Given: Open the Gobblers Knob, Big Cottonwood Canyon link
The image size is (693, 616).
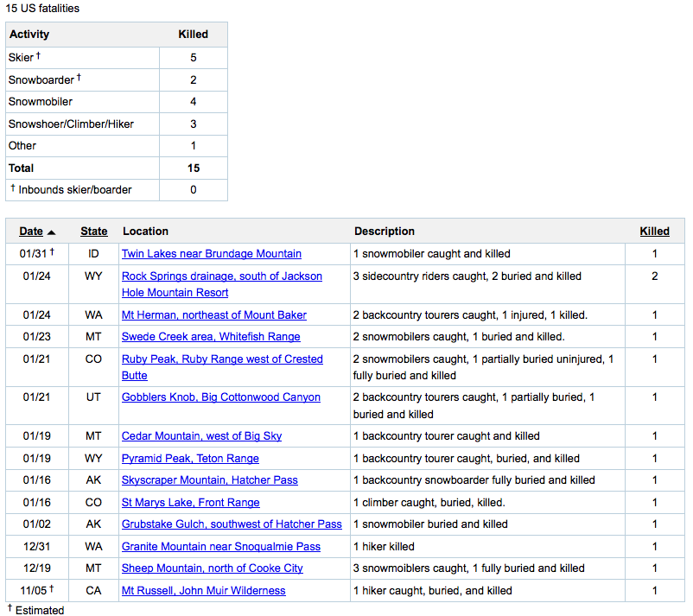Looking at the screenshot, I should pos(221,397).
